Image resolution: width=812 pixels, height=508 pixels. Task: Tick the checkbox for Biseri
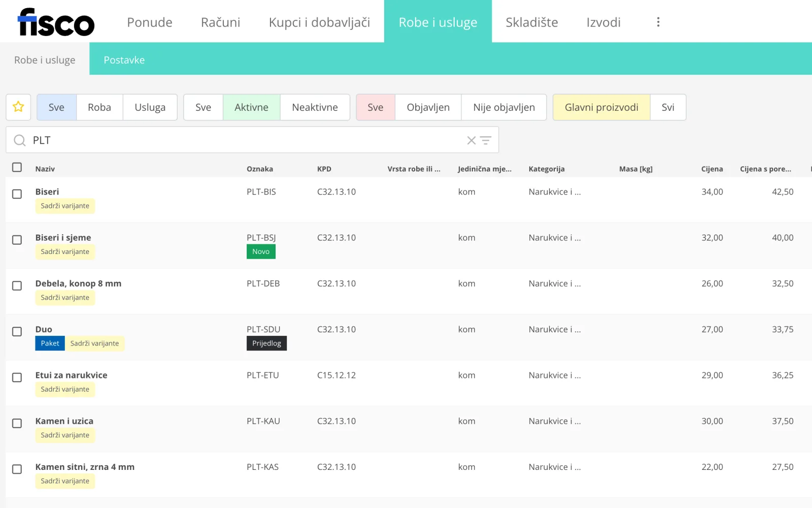pyautogui.click(x=17, y=194)
